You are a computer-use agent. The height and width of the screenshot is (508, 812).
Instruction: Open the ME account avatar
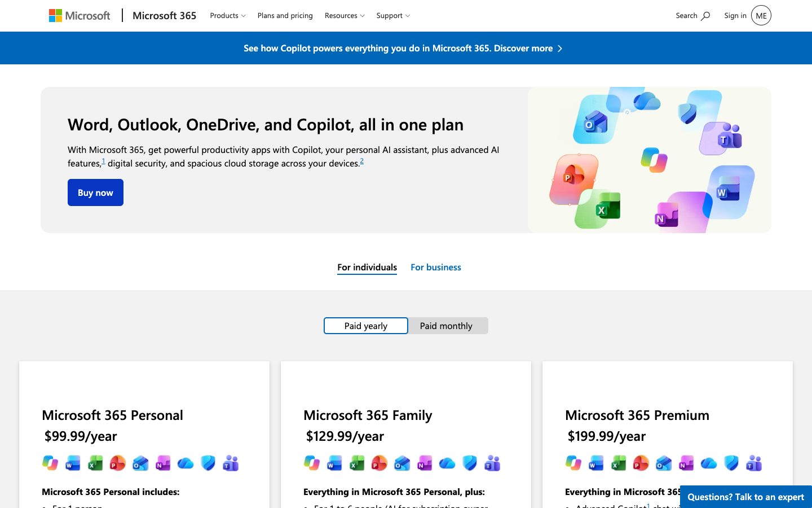coord(761,16)
